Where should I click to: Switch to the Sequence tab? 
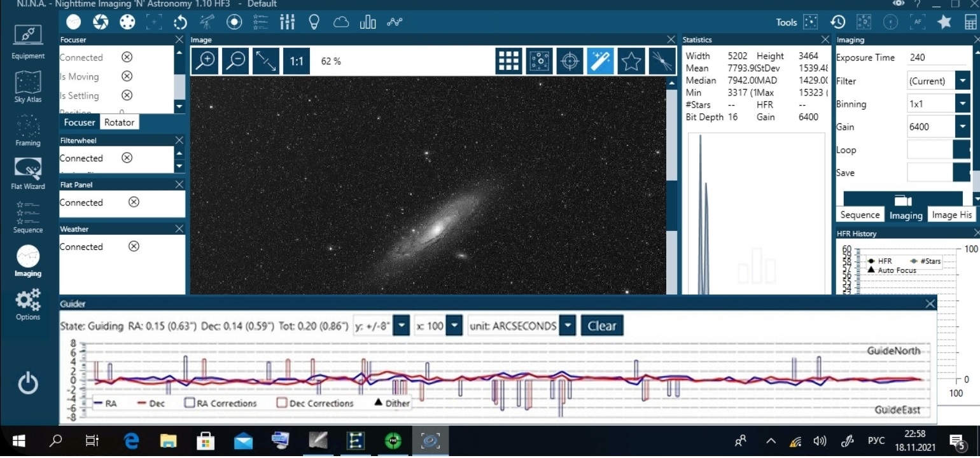[x=860, y=215]
